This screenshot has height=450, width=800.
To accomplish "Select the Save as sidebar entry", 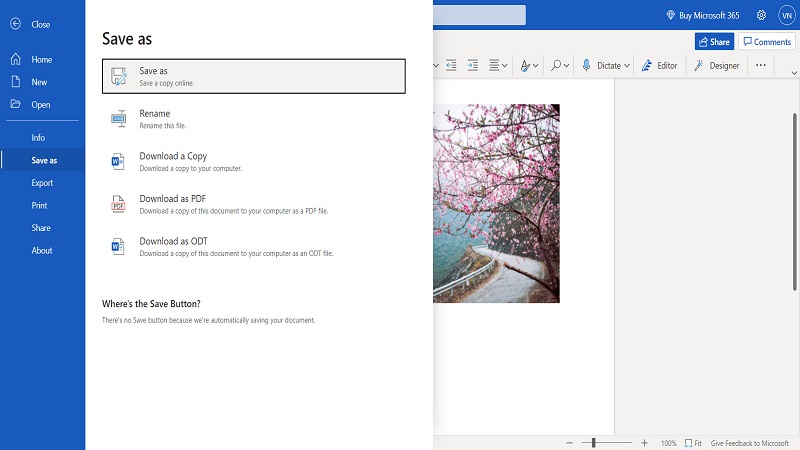I will coord(42,160).
